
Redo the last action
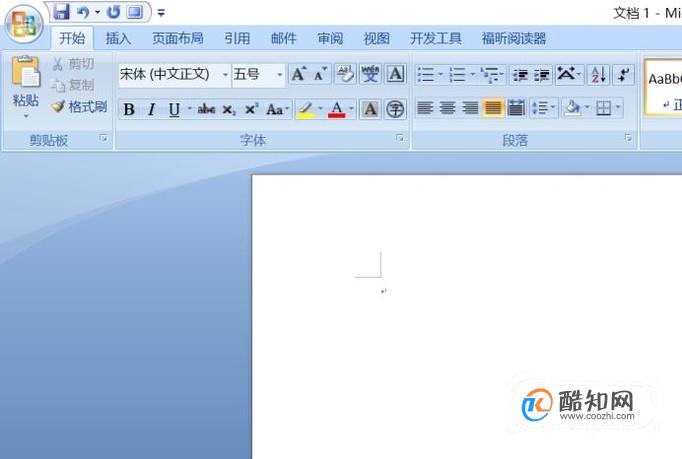tap(114, 12)
